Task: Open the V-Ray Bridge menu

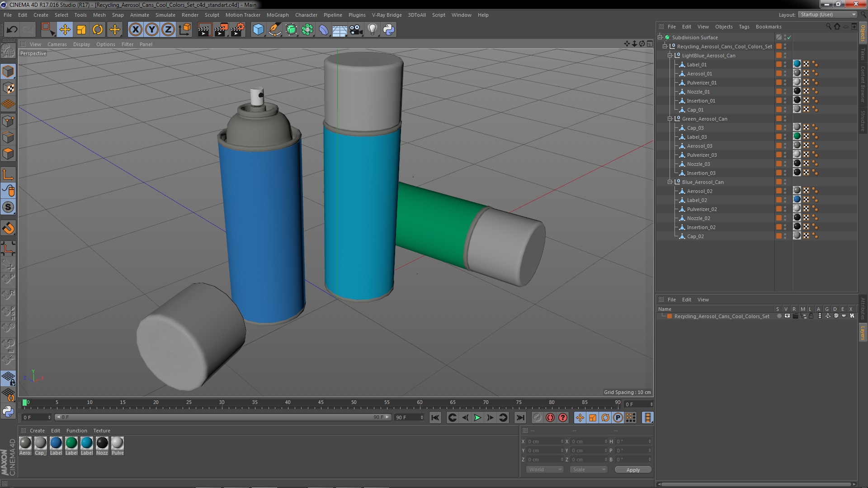Action: click(x=387, y=15)
